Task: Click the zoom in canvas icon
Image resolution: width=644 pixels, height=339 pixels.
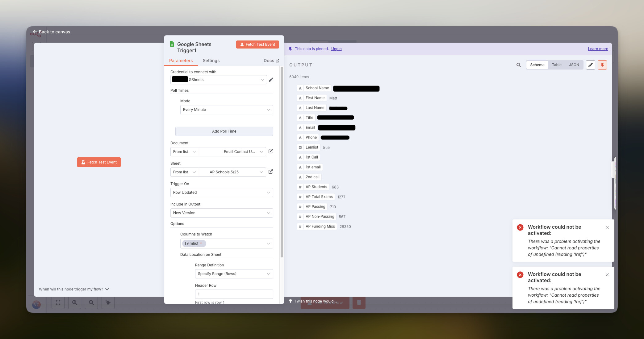Action: pyautogui.click(x=75, y=303)
